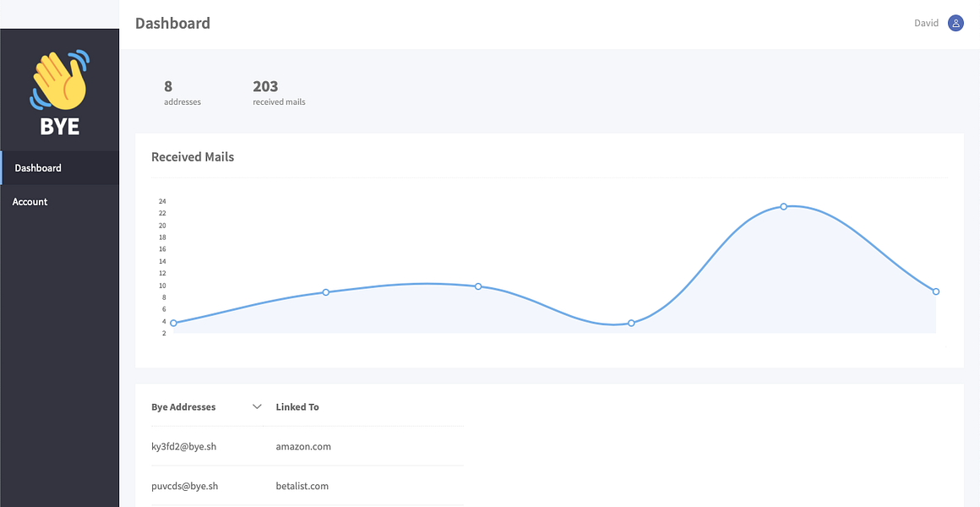980x507 pixels.
Task: Click the David username label
Action: click(926, 23)
